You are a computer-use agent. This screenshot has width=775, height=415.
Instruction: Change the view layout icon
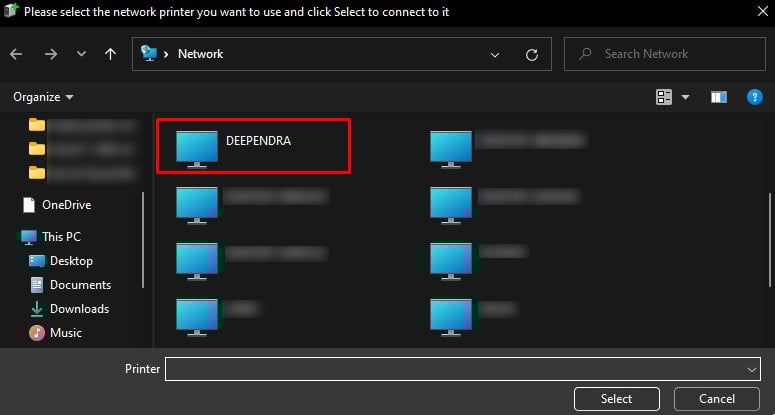664,97
